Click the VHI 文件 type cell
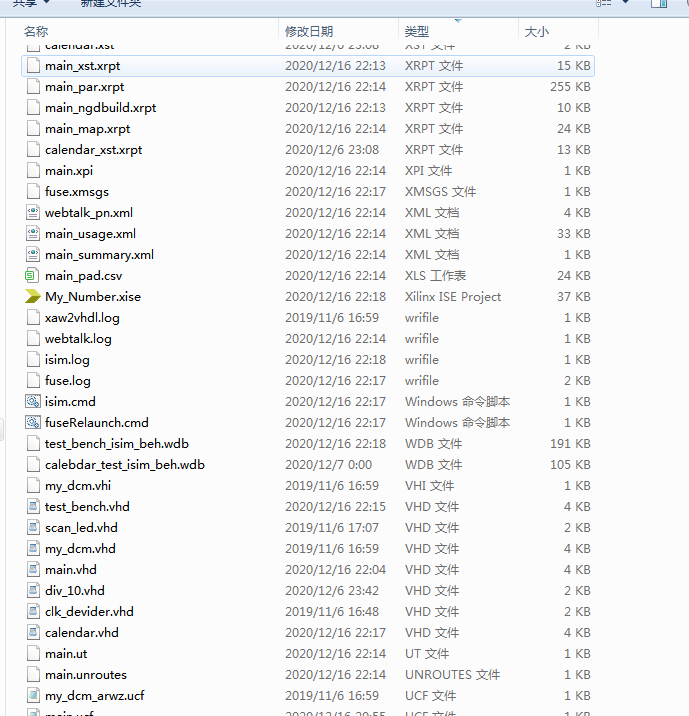 tap(429, 486)
